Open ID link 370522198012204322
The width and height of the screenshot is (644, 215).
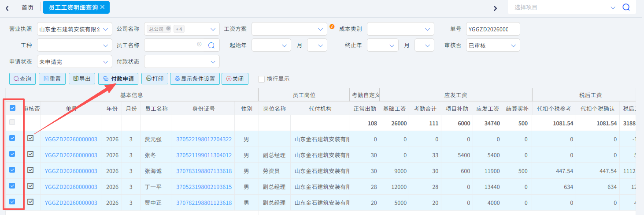204,139
